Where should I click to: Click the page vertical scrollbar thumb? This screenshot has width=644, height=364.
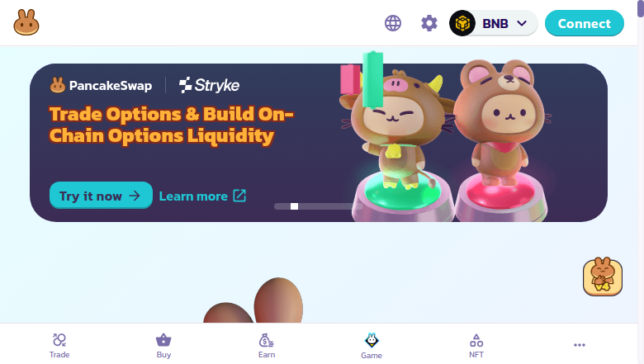641,8
